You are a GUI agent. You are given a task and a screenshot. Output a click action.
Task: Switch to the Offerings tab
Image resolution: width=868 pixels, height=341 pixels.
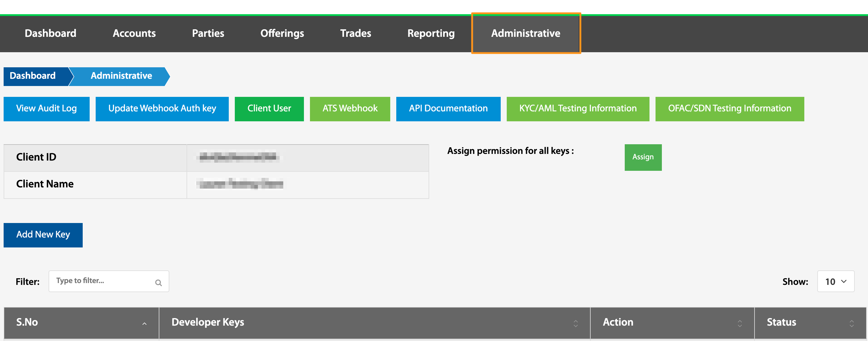tap(282, 33)
